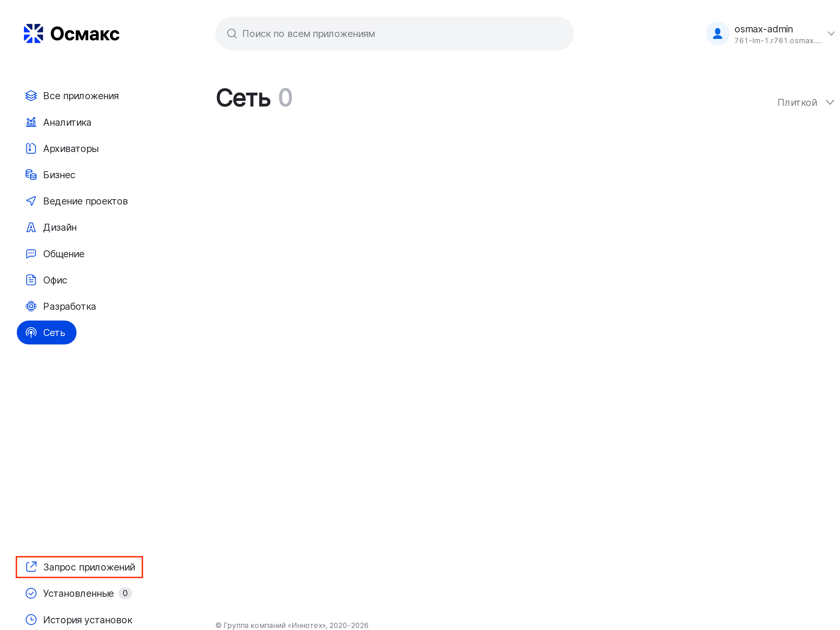Focus the Поиск по всем приложениям field
This screenshot has height=630, width=840.
point(395,34)
